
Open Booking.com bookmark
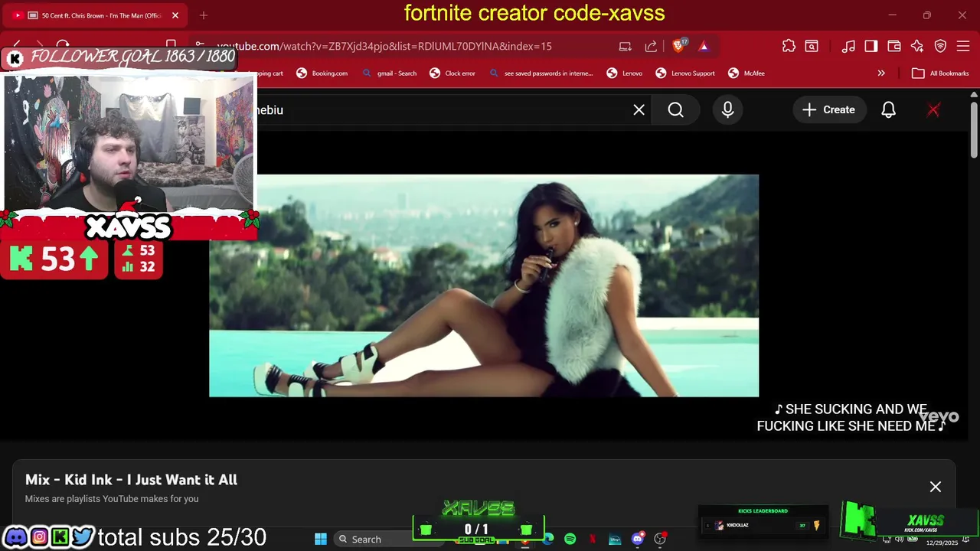[x=322, y=73]
